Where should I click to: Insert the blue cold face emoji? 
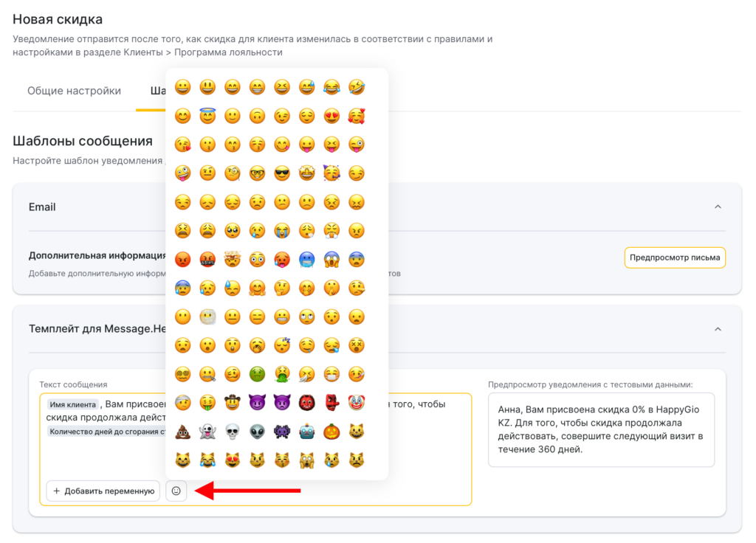point(306,260)
